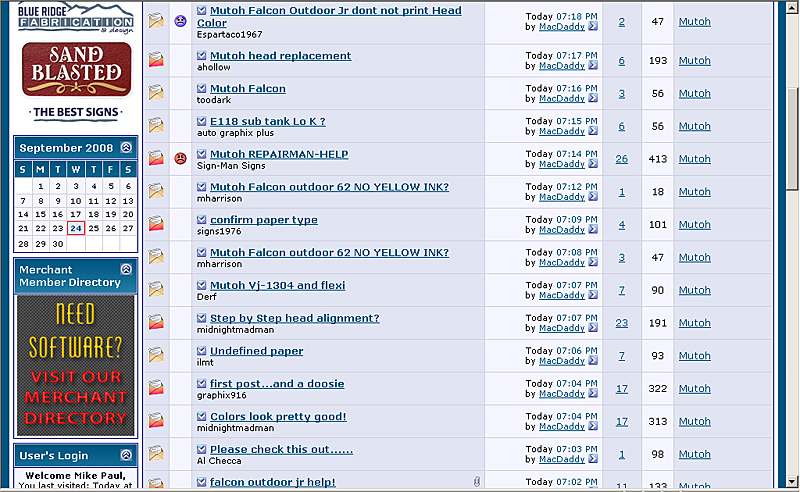Screen dimensions: 800x492
Task: Toggle checkbox icon before Mutoh head replacement title
Action: click(202, 56)
